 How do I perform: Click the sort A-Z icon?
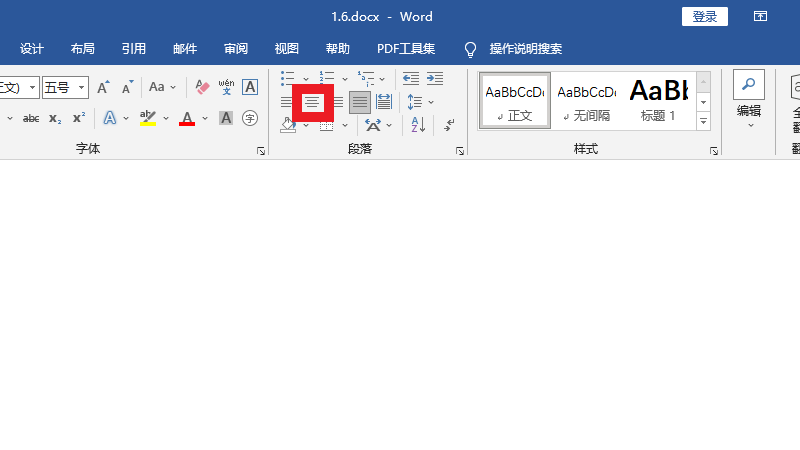pos(418,125)
